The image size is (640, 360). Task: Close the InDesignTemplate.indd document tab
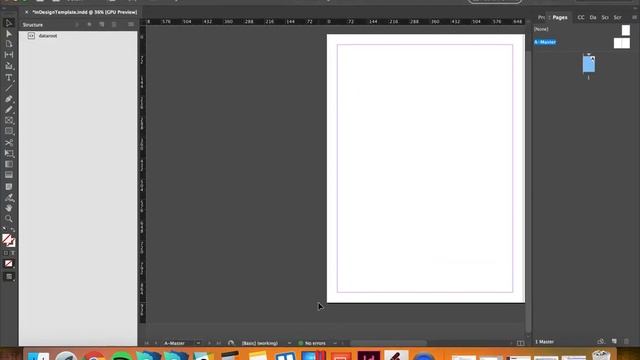point(27,12)
